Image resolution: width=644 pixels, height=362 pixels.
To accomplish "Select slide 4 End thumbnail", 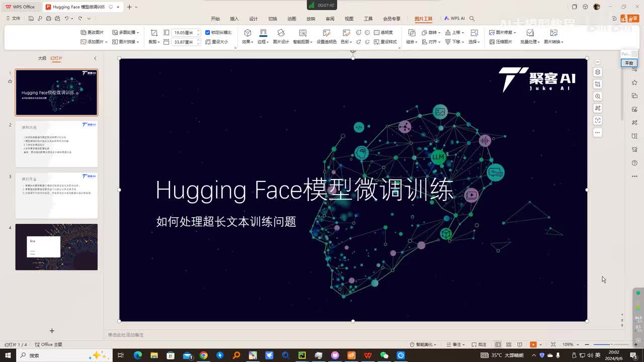I will click(56, 247).
